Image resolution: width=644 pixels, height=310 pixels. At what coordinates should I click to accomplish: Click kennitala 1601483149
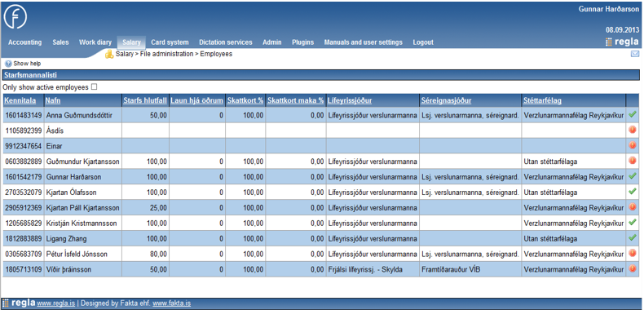[x=23, y=116]
